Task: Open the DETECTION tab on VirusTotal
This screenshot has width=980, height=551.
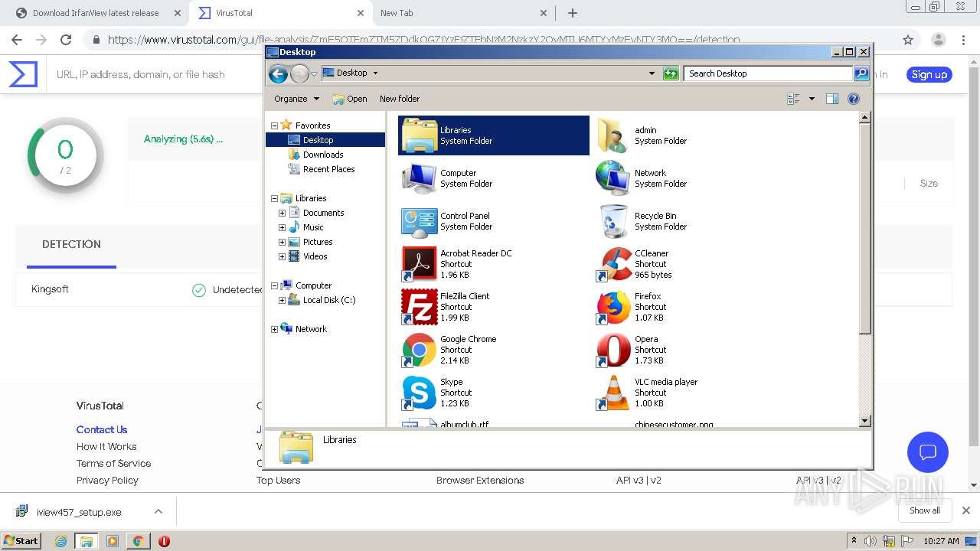Action: click(71, 244)
